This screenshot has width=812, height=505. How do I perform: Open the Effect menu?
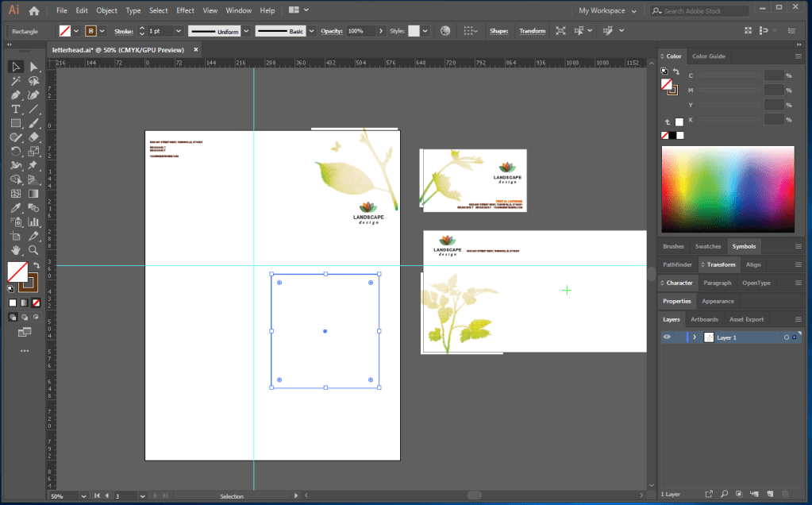(x=185, y=10)
